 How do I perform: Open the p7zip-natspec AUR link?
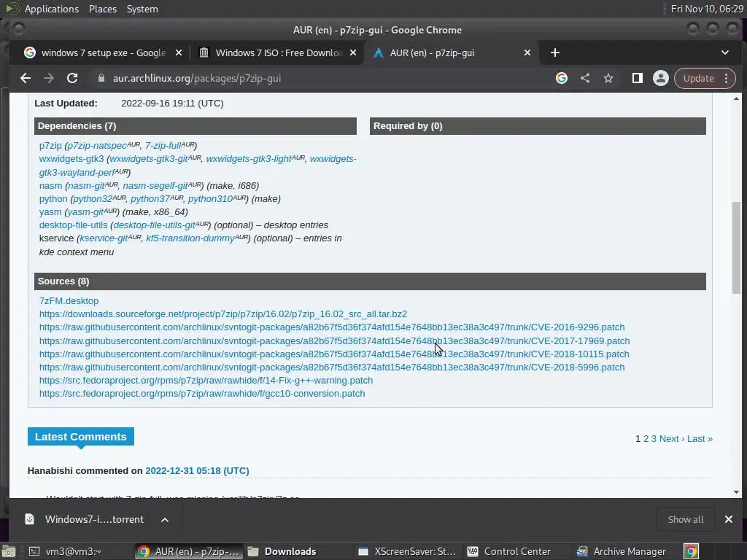coord(97,145)
